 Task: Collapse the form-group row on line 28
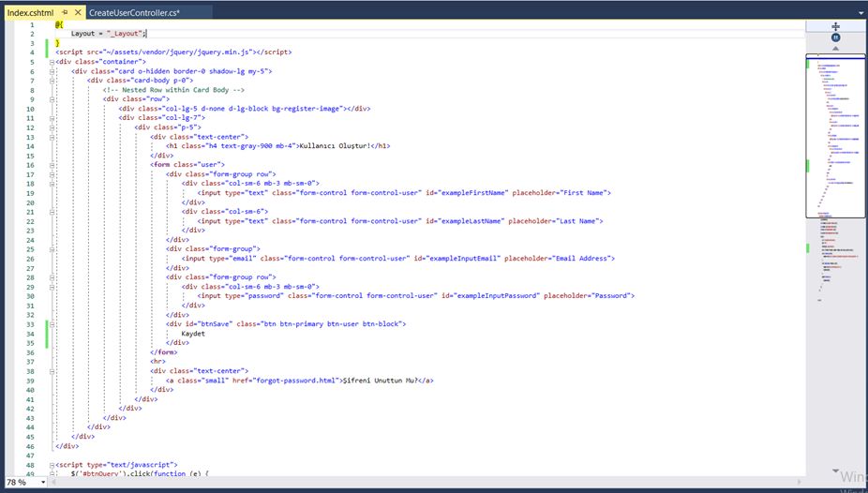(x=52, y=277)
